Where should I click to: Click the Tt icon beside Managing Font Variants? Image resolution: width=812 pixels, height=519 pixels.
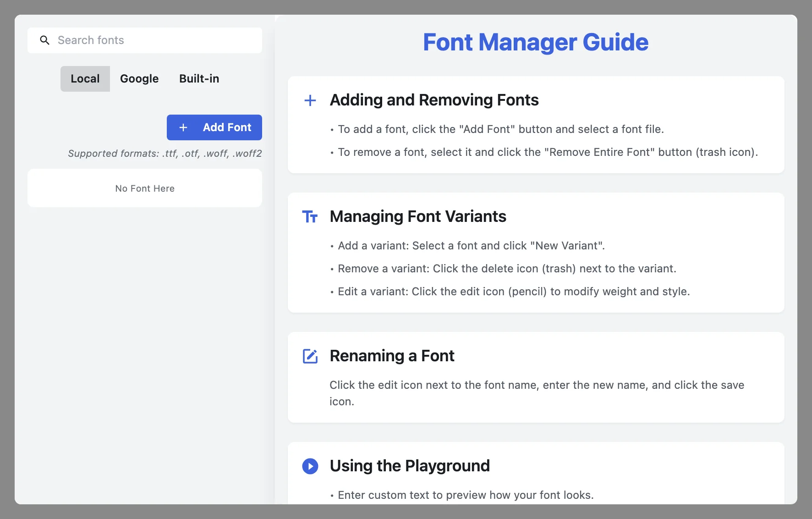click(310, 216)
